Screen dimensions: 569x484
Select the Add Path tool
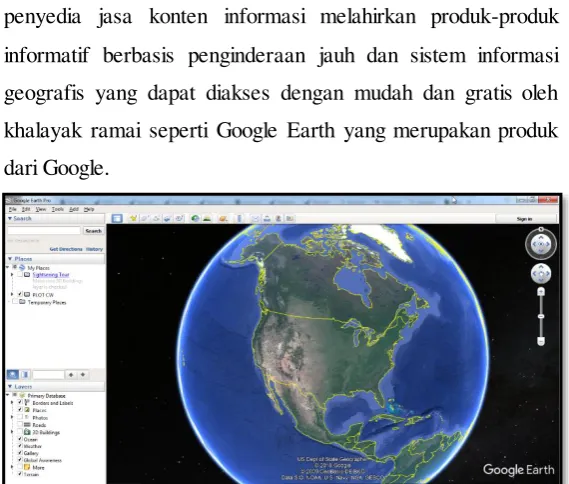point(156,218)
